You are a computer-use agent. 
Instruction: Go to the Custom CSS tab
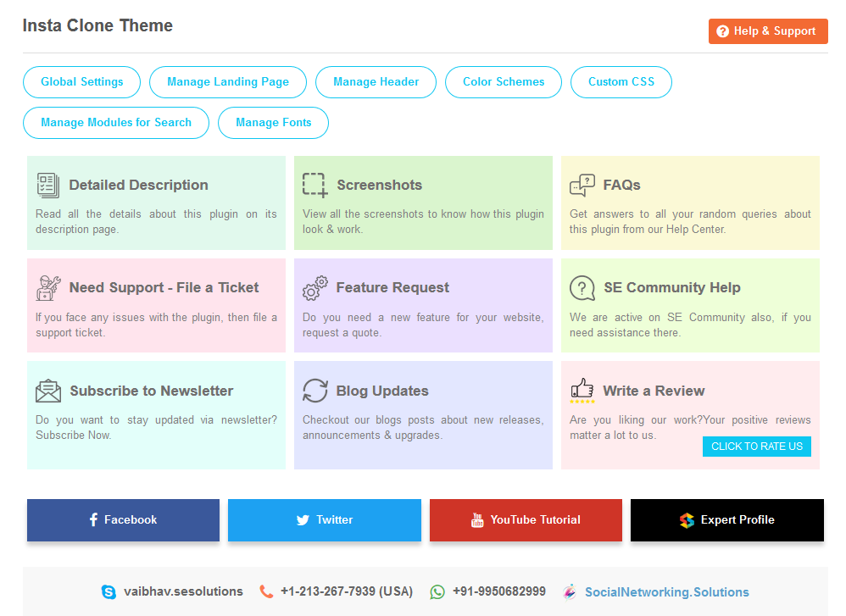tap(621, 82)
